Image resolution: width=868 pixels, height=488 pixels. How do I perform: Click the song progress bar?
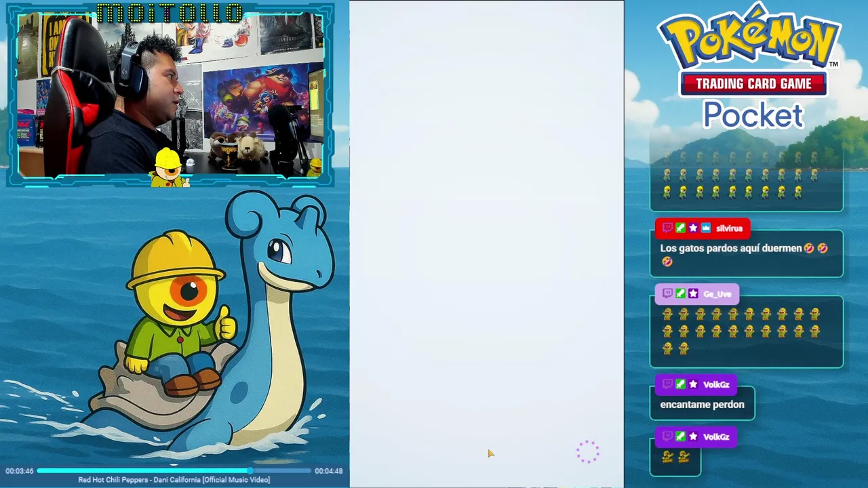174,470
